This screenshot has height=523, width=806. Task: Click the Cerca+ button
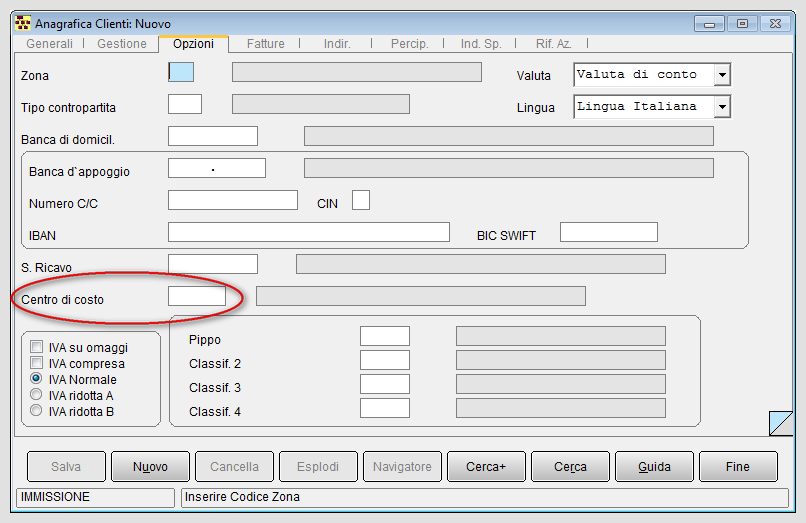click(486, 466)
